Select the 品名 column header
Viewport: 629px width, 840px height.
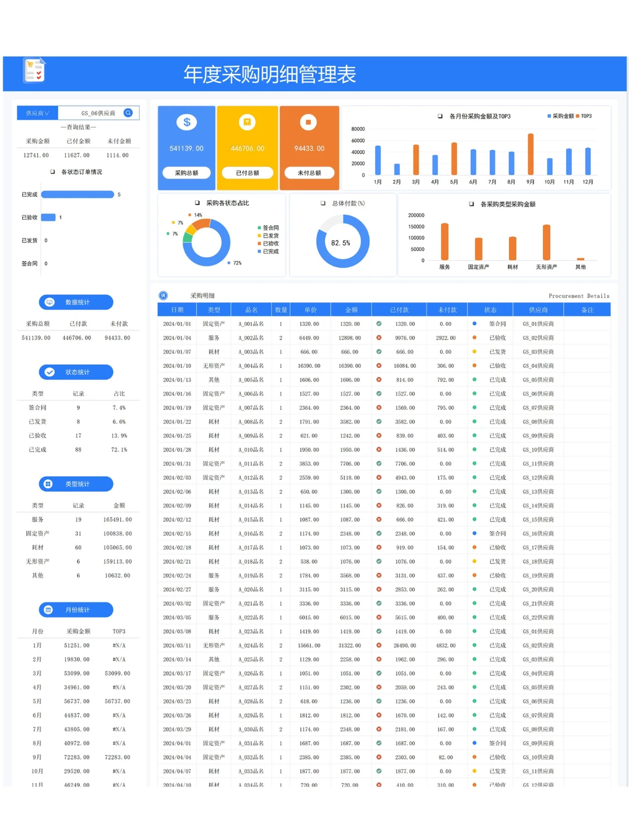252,310
